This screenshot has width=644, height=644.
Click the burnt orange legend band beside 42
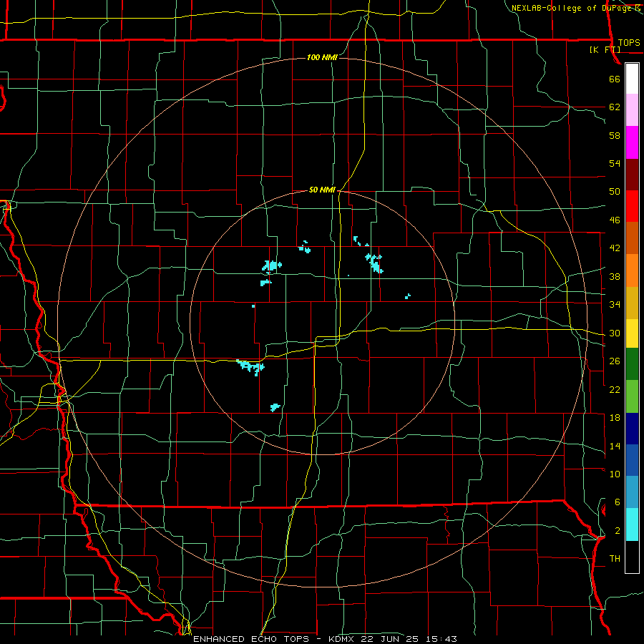pos(632,238)
